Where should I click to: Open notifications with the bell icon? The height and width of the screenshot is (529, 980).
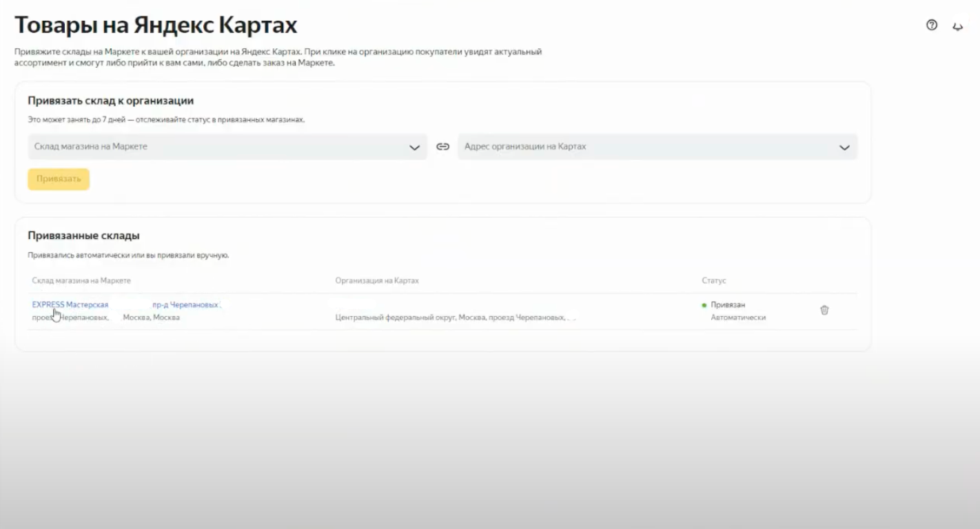click(x=957, y=26)
